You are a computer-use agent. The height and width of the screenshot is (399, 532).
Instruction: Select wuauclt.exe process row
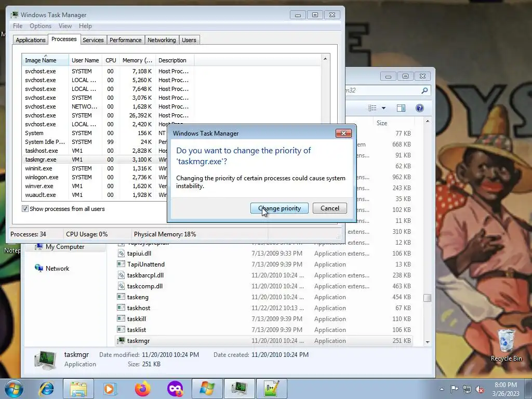coord(95,195)
